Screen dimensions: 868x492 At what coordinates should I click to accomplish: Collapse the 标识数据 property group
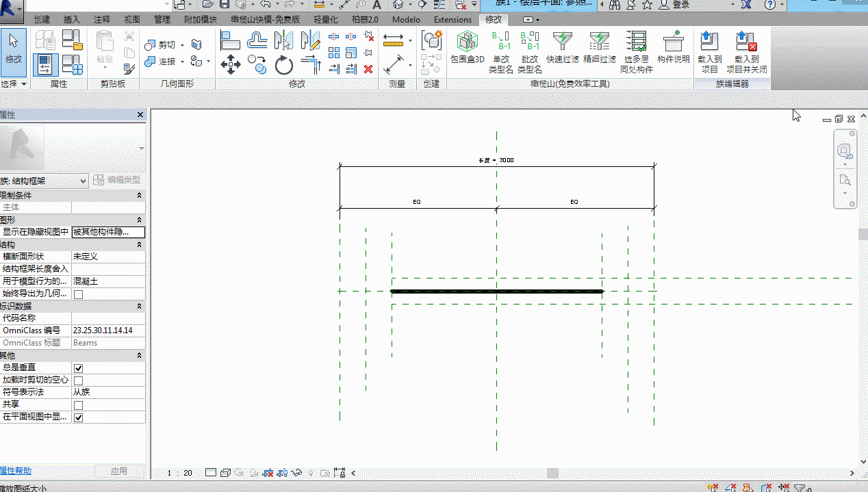click(x=140, y=306)
